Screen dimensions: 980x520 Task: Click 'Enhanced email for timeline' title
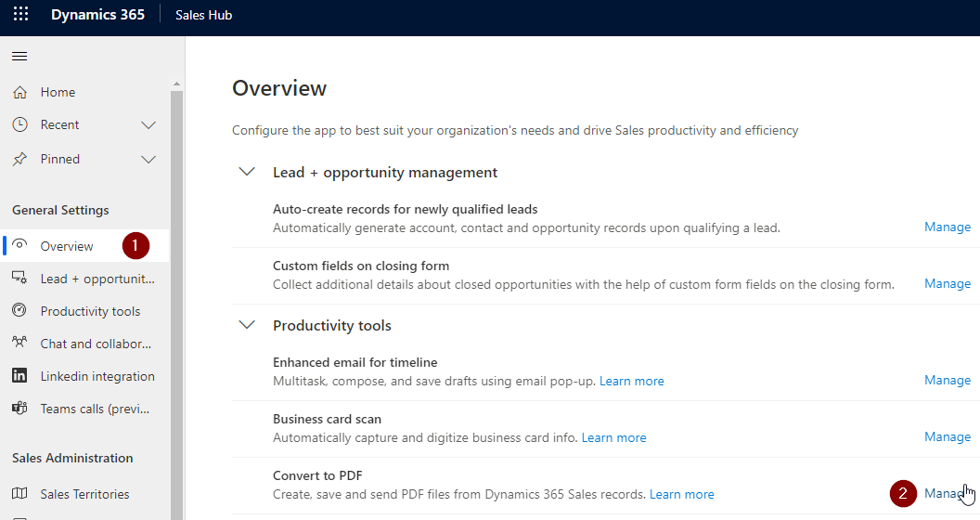[x=355, y=362]
